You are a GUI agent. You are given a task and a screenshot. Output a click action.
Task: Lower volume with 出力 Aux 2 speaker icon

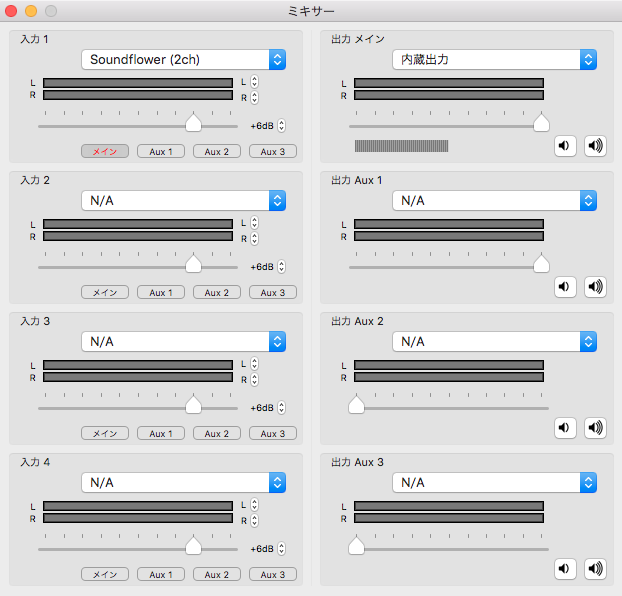pyautogui.click(x=565, y=428)
